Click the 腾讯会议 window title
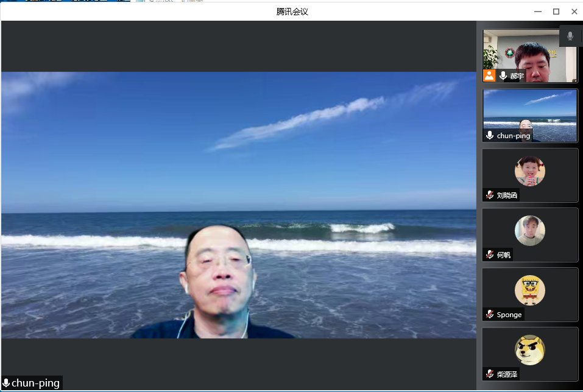This screenshot has width=583, height=392. click(x=292, y=11)
